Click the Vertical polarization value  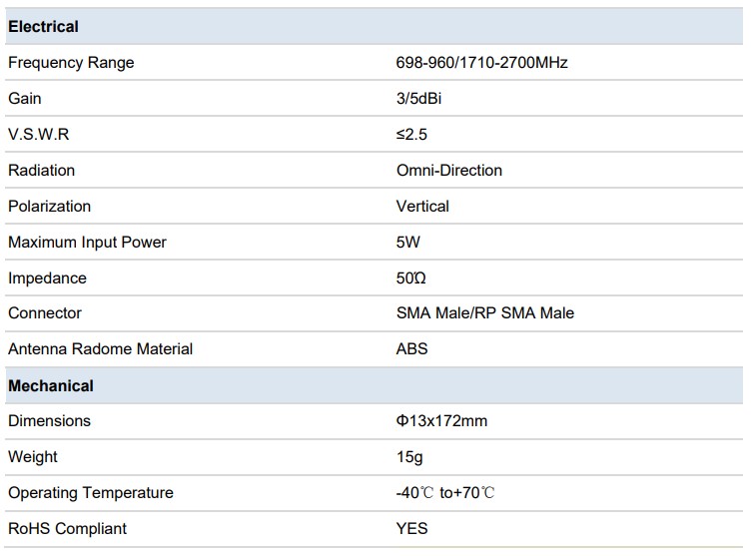click(x=422, y=207)
